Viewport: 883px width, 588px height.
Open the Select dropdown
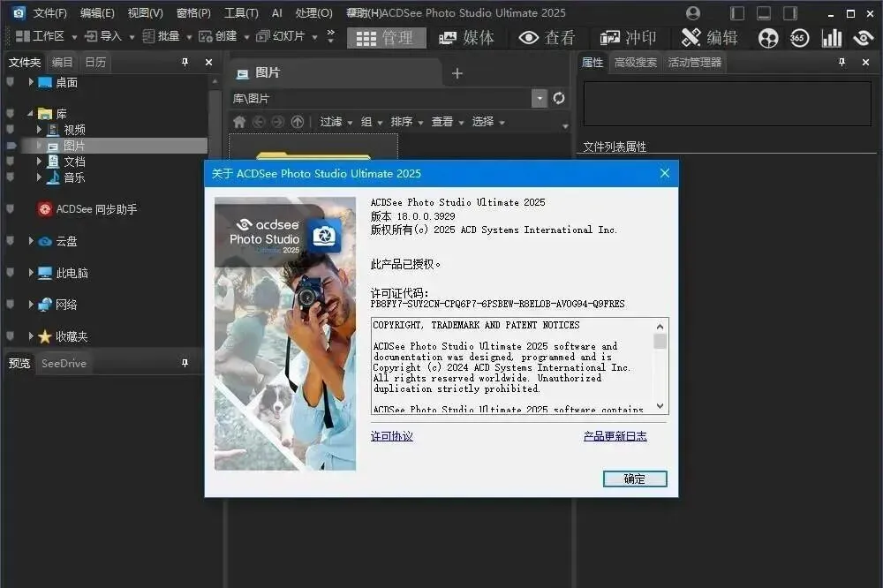point(487,122)
